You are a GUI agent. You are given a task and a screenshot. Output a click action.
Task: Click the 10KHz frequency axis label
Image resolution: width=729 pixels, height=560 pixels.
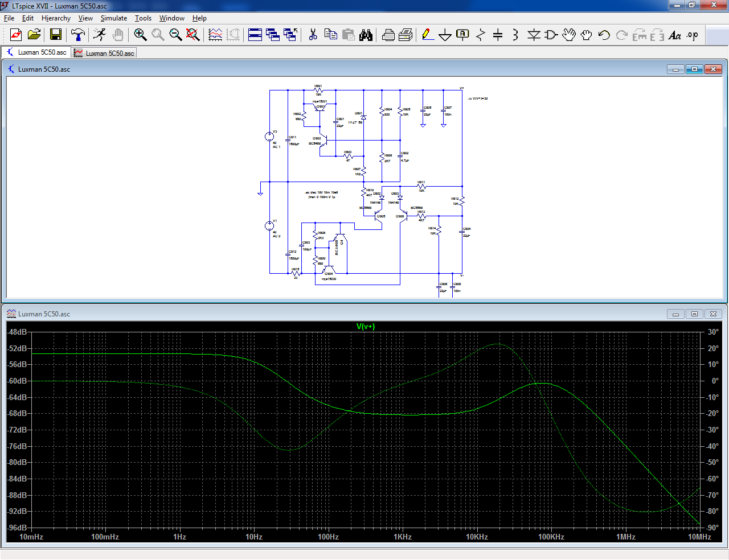pyautogui.click(x=477, y=537)
